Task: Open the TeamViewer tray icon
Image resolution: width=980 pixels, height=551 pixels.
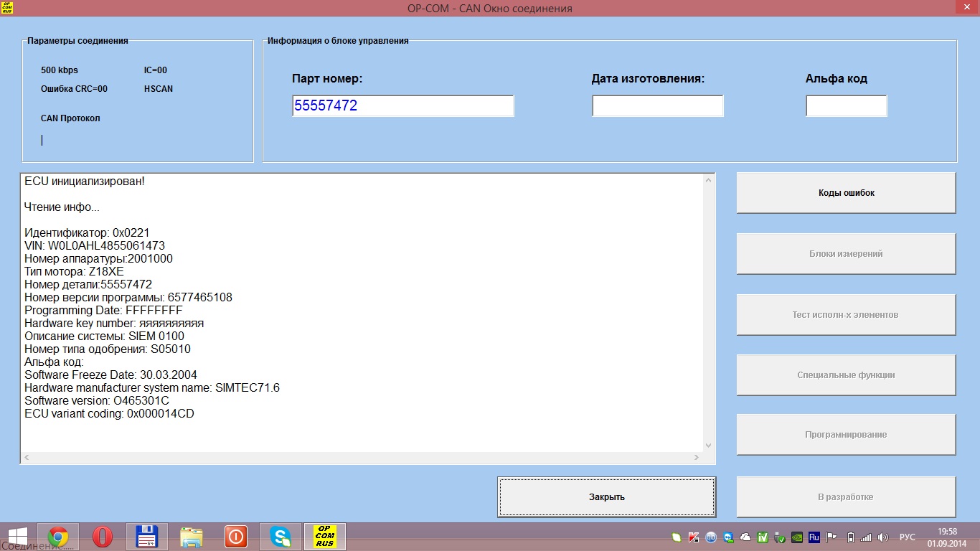Action: (x=728, y=537)
